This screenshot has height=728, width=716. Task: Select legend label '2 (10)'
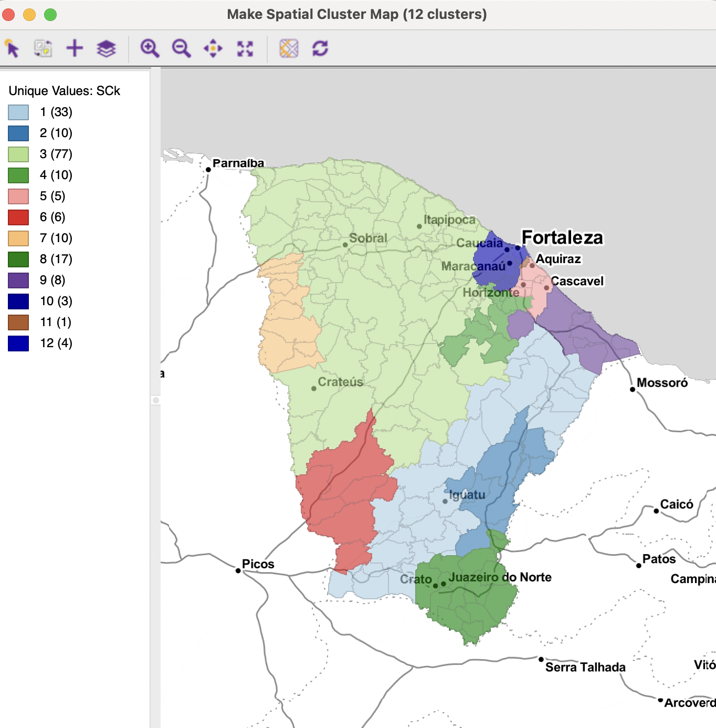click(x=56, y=133)
